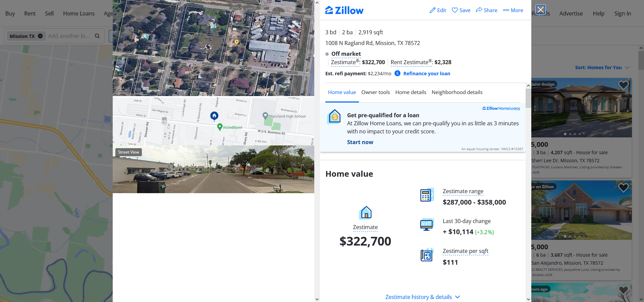Click the search magnifier icon

pos(97,36)
